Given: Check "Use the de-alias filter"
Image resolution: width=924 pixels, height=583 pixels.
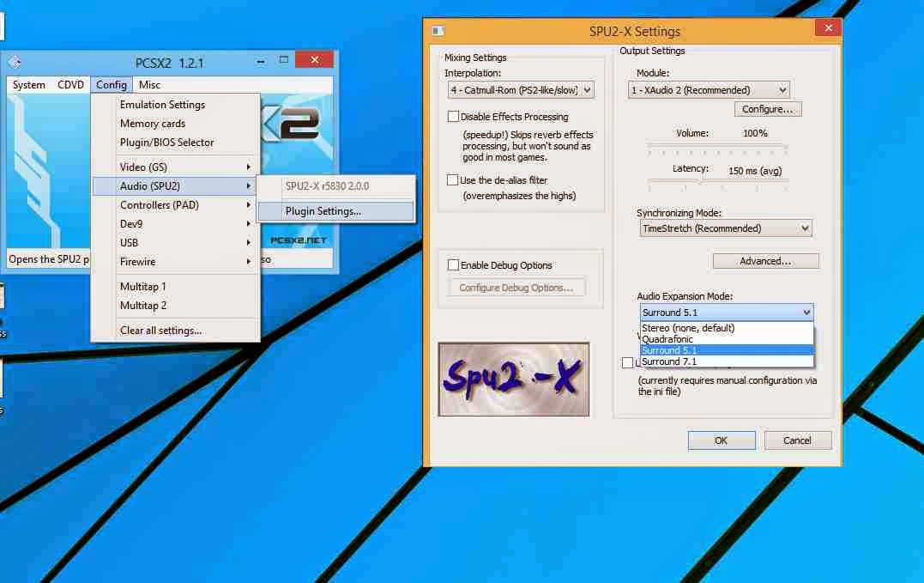Looking at the screenshot, I should [452, 180].
